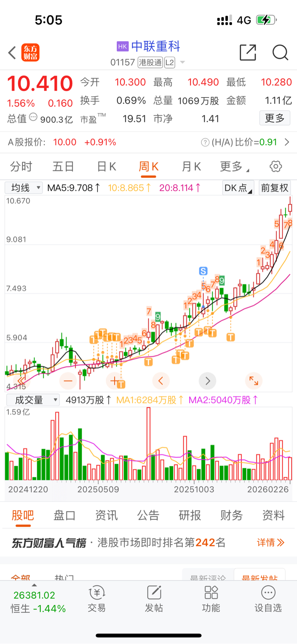Open 详情 popularity ranking link
This screenshot has width=297, height=644.
point(271,543)
